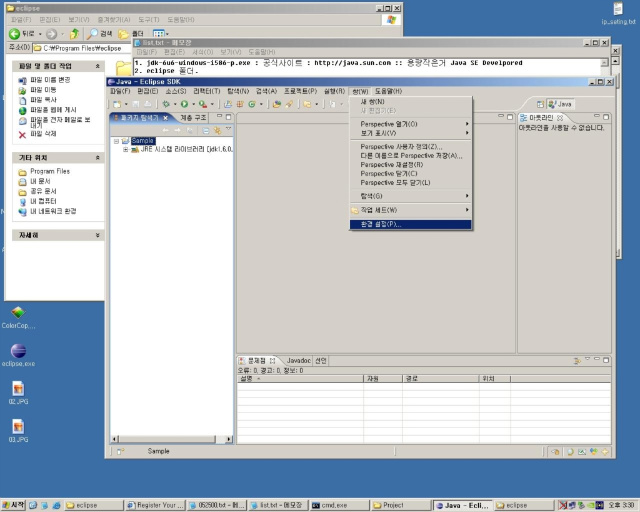Viewport: 640px width, 512px height.
Task: Click the green Run button in Eclipse toolbar
Action: coord(184,104)
